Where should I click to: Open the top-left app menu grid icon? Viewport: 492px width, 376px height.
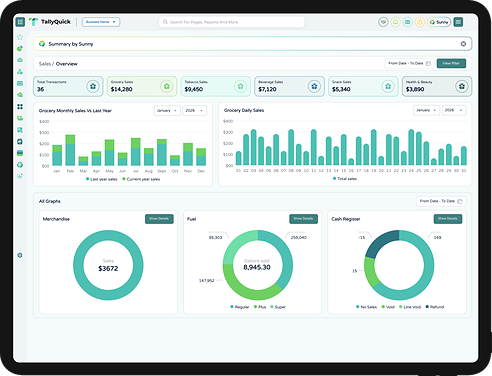20,22
